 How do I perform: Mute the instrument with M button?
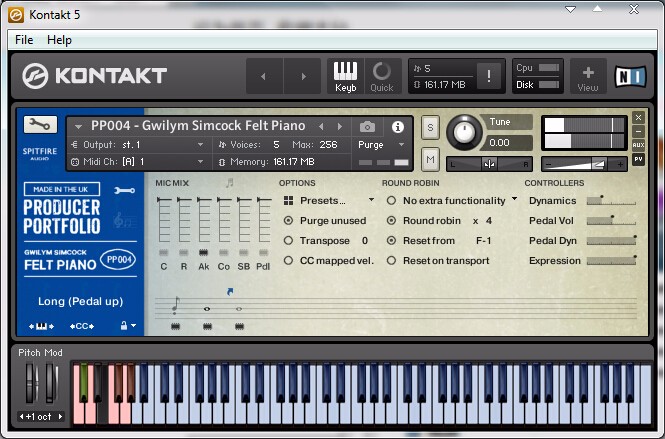(430, 159)
